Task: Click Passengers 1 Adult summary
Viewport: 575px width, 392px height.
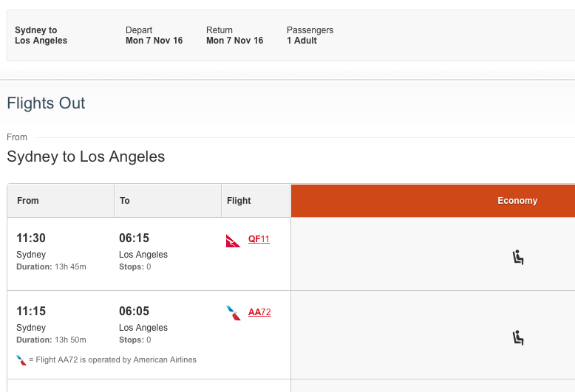Action: (x=310, y=35)
